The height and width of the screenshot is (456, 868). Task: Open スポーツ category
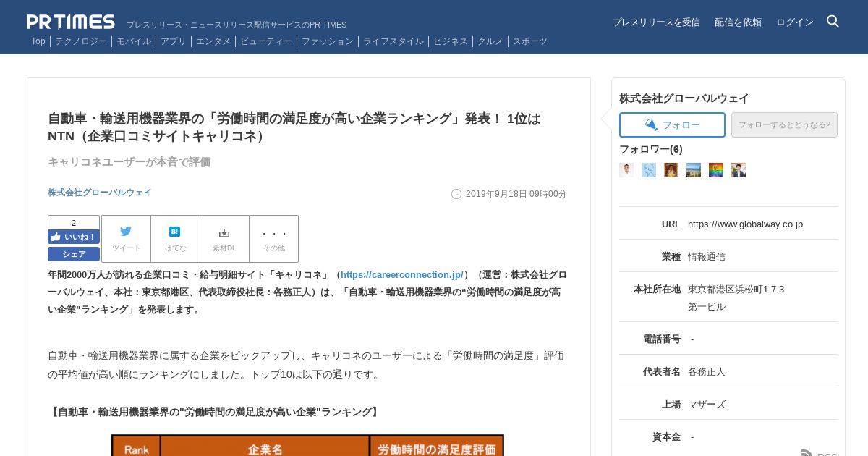[x=530, y=41]
